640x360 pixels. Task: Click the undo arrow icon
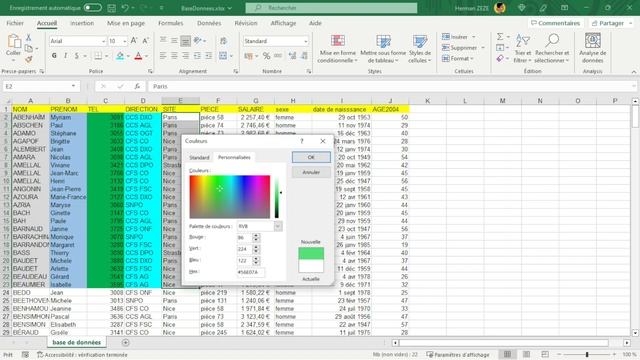(125, 8)
